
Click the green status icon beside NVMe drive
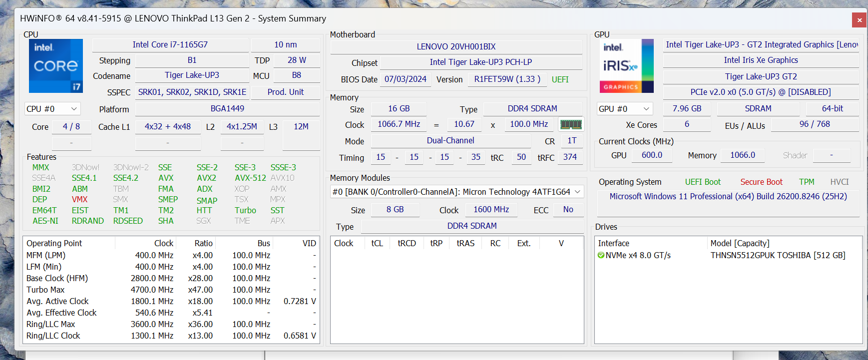601,255
